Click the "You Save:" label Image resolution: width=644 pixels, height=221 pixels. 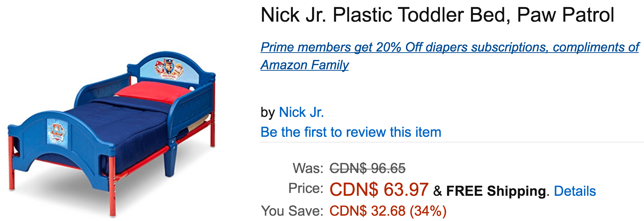pos(292,211)
